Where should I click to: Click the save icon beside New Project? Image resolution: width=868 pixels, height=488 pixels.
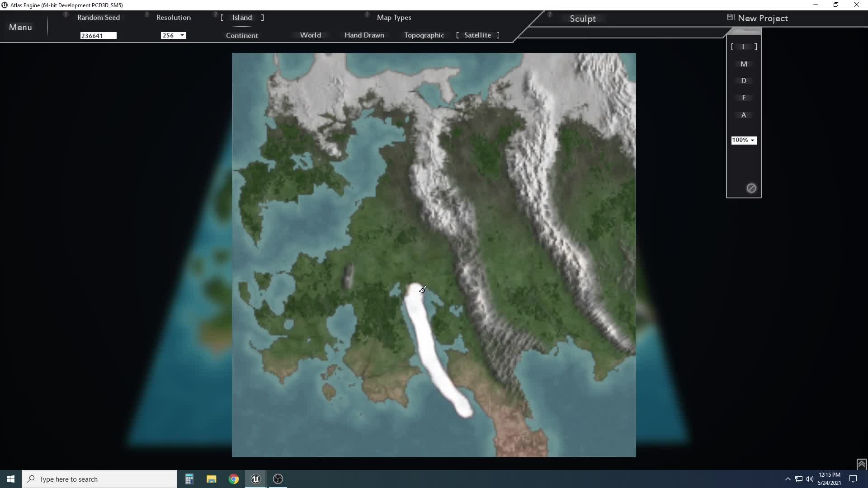(730, 17)
